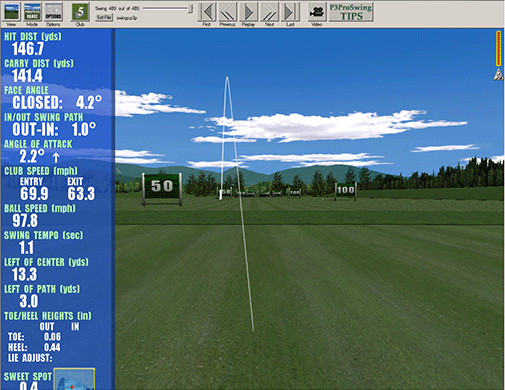Viewport: 505px width, 390px height.
Task: Replay the current swing
Action: 249,12
